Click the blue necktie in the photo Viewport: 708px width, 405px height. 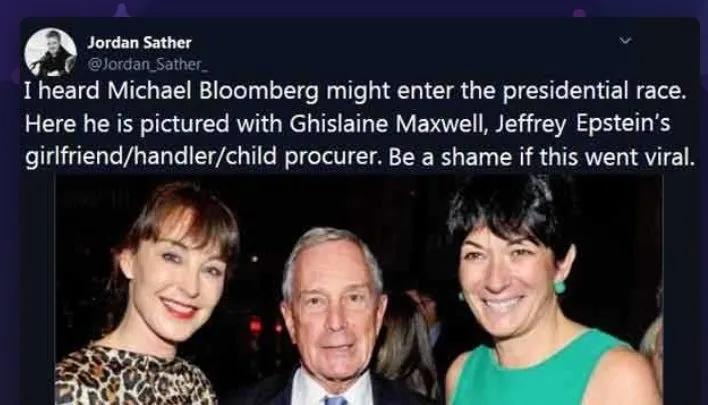coord(335,400)
